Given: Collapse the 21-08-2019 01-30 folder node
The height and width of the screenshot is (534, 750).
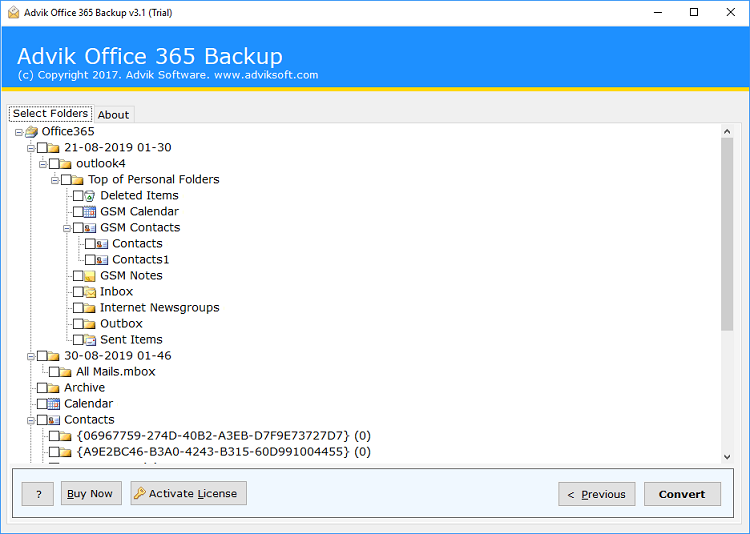Looking at the screenshot, I should pyautogui.click(x=31, y=148).
